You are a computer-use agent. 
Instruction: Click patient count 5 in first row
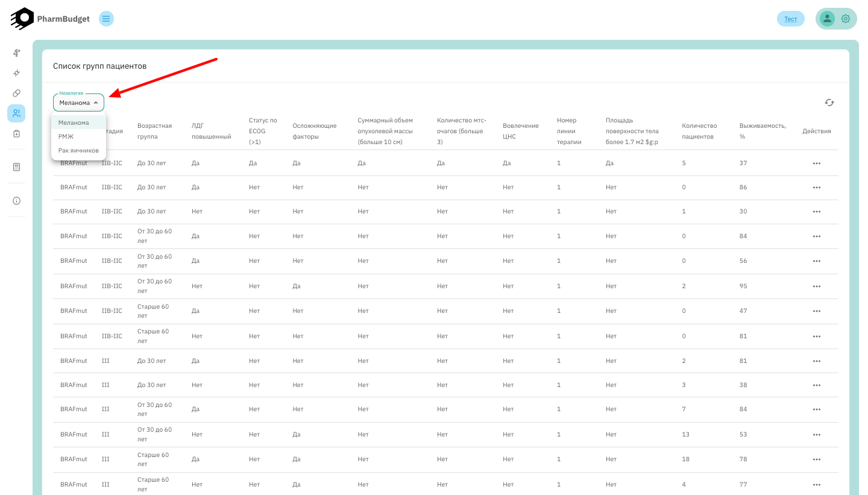(x=684, y=163)
